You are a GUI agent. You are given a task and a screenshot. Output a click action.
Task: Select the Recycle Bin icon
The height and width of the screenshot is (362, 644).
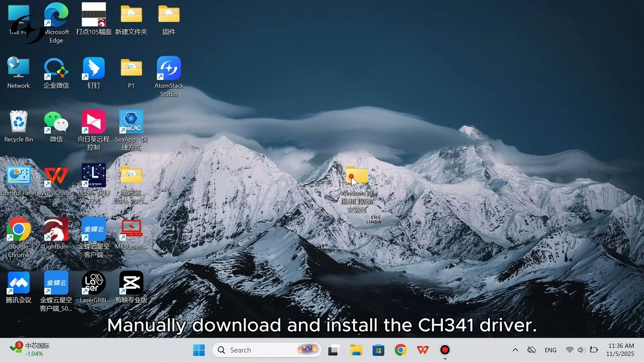point(19,126)
